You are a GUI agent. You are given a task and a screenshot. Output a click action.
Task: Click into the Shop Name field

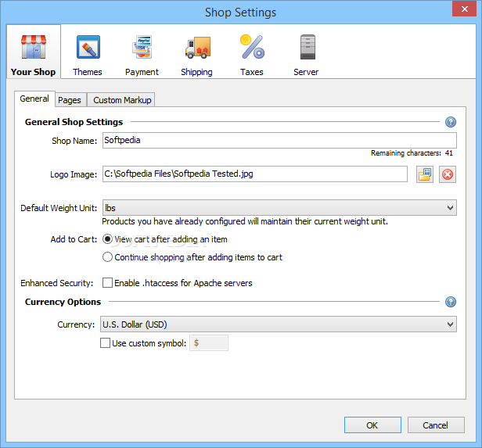[279, 140]
